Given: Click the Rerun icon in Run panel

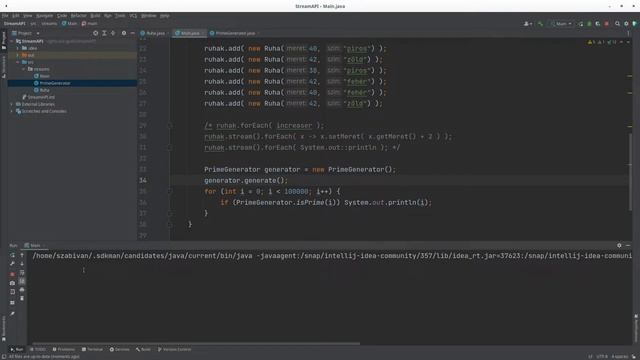Looking at the screenshot, I should [x=12, y=255].
